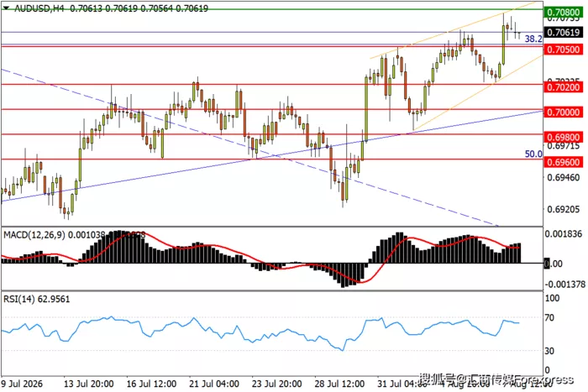The image size is (588, 392).
Task: Select the 0.70200 red level label
Action: 564,87
